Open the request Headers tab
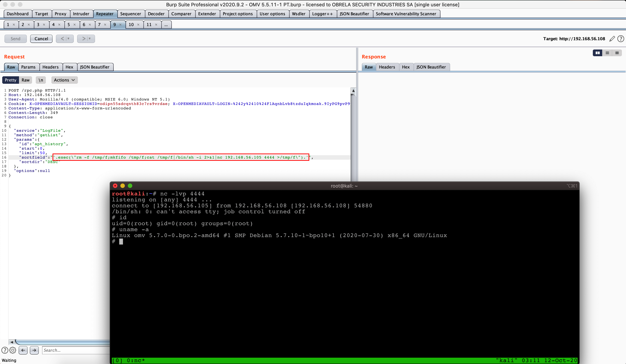The height and width of the screenshot is (364, 626). coord(50,67)
